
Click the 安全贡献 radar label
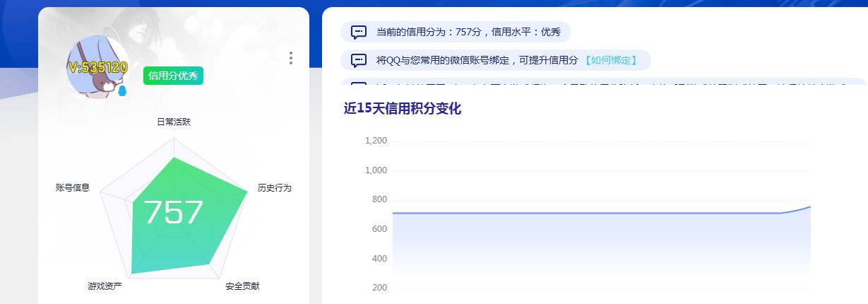pyautogui.click(x=243, y=286)
